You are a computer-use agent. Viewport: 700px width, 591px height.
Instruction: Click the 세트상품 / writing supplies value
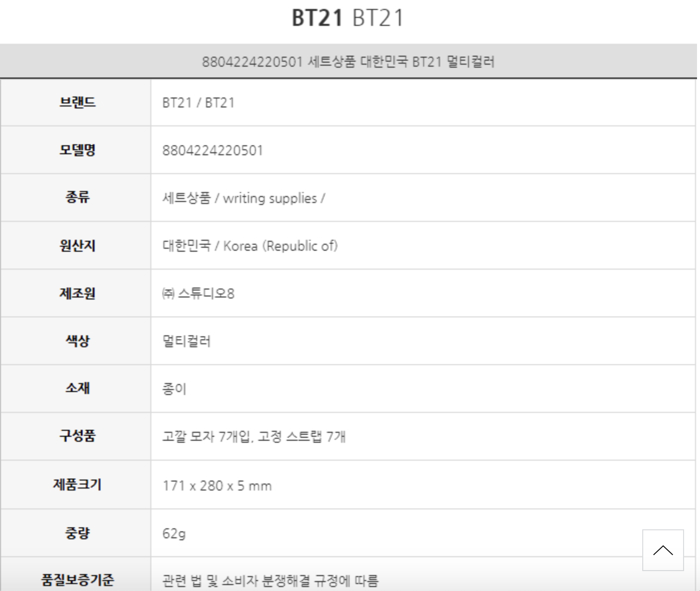(x=243, y=198)
